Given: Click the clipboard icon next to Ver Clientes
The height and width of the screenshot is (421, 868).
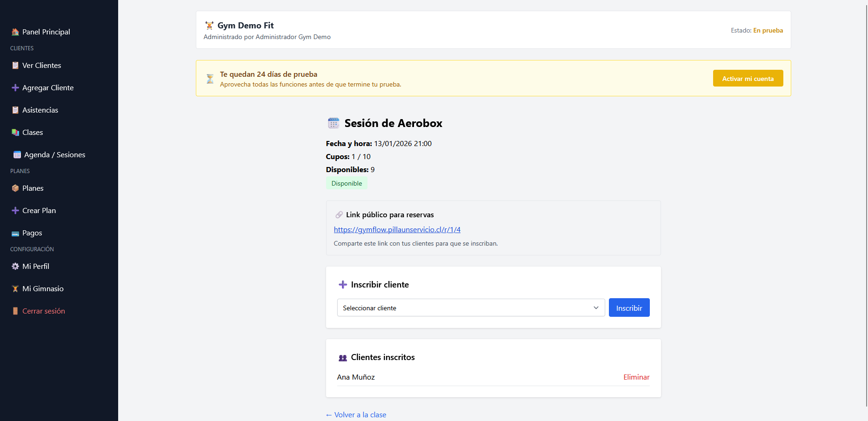Looking at the screenshot, I should click(15, 66).
